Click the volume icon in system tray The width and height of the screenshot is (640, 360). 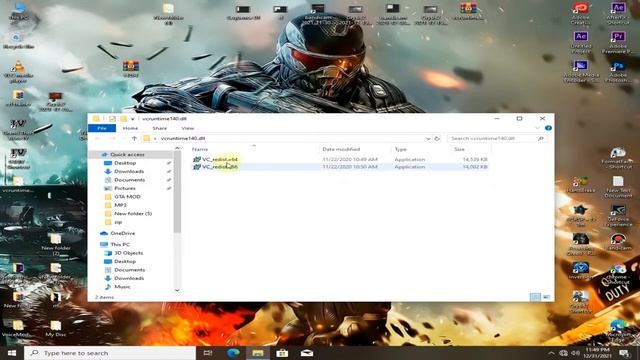(x=576, y=353)
